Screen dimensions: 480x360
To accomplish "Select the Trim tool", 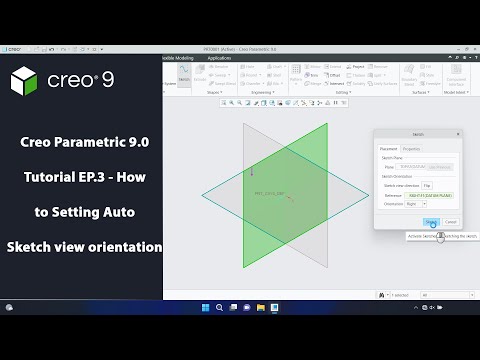I will pos(311,75).
